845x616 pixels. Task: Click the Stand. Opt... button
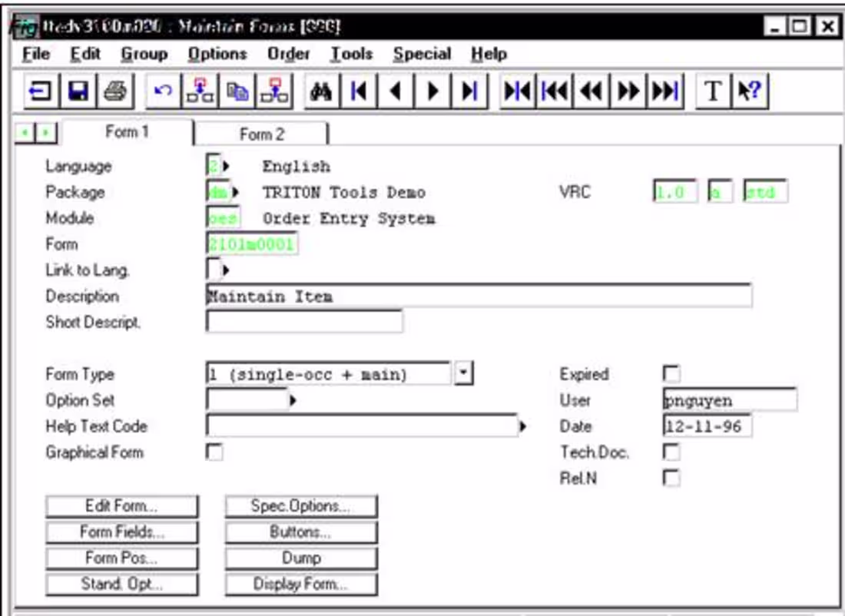point(122,584)
